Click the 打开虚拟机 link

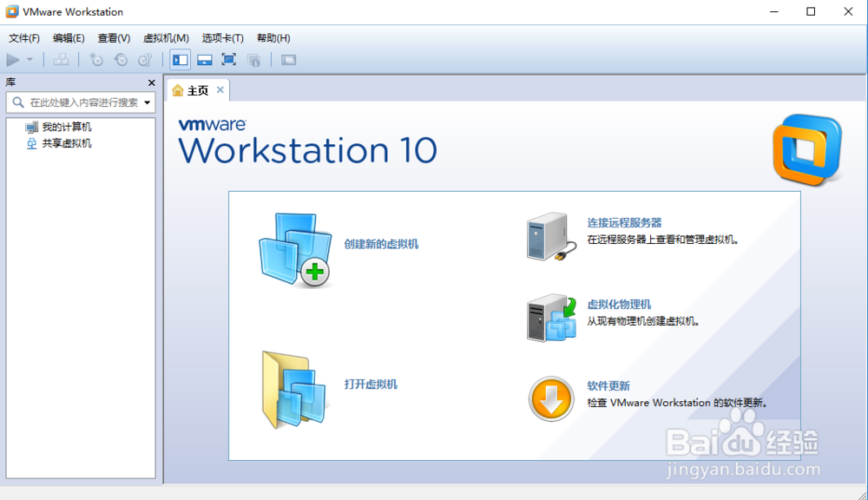point(371,385)
